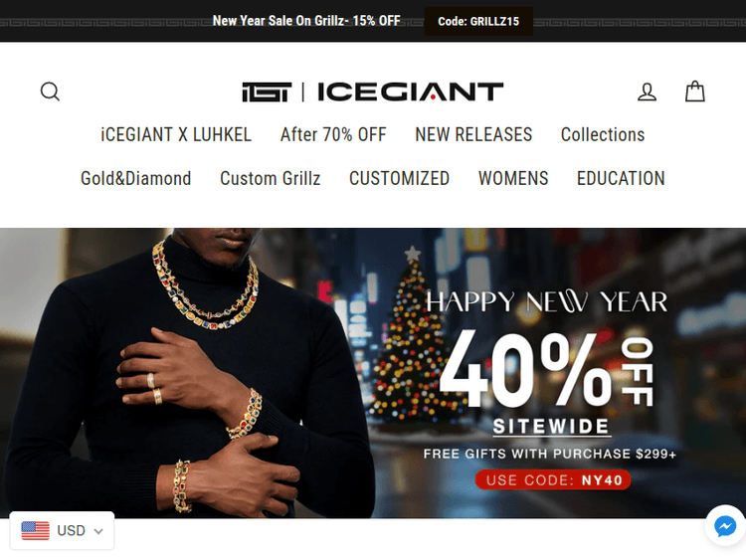Screen dimensions: 746x560
Task: Expand the USD currency dropdown arrow
Action: tap(98, 531)
